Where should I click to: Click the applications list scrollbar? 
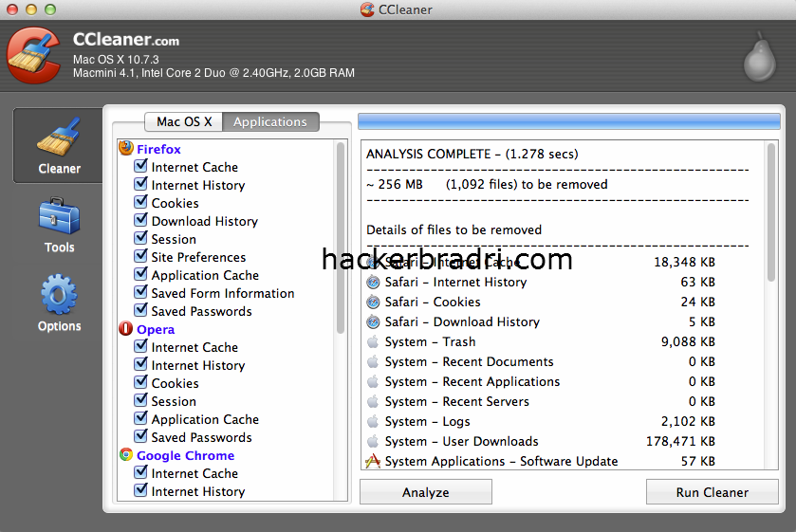pos(341,237)
